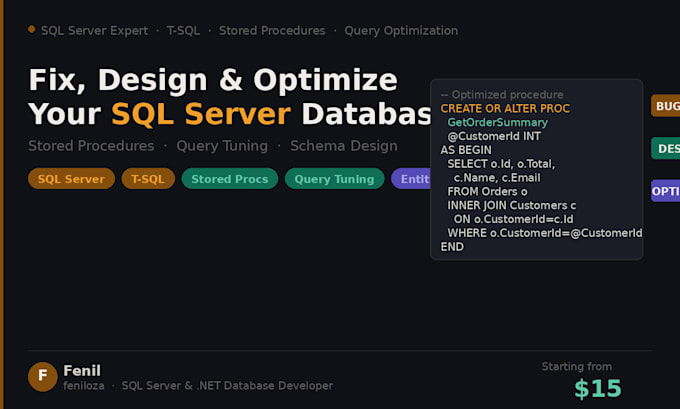Click the 'WHERE o.CustomerId=@CustomerId' line

(x=545, y=233)
